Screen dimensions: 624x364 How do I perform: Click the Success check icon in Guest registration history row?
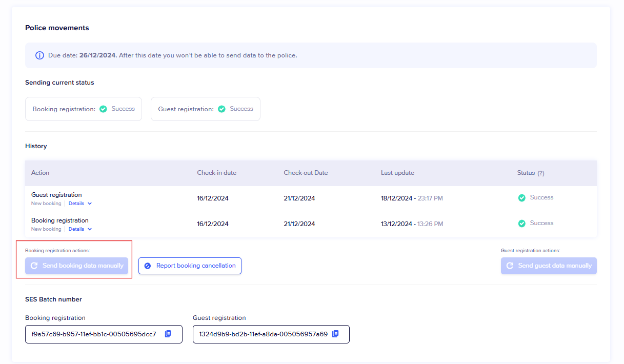tap(521, 198)
